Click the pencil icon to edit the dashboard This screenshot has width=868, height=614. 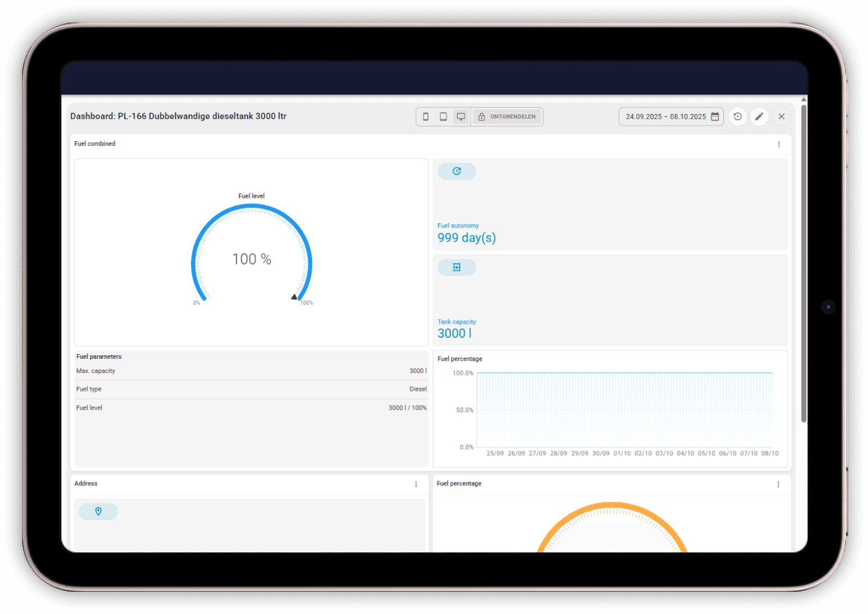759,116
